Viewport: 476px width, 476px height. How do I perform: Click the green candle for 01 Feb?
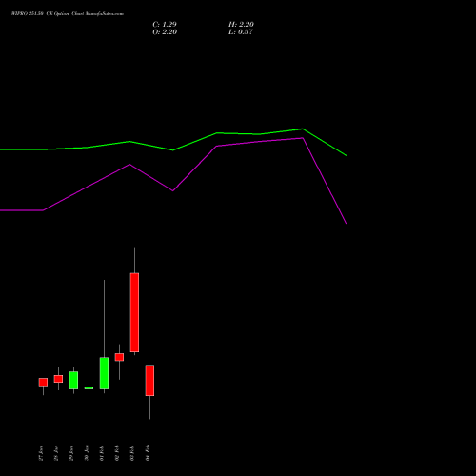104,373
